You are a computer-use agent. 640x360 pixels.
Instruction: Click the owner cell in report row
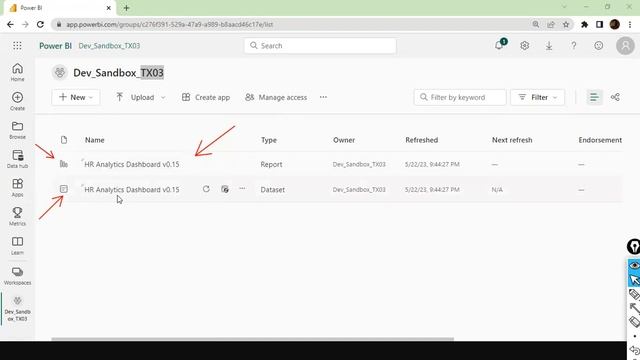(x=359, y=164)
